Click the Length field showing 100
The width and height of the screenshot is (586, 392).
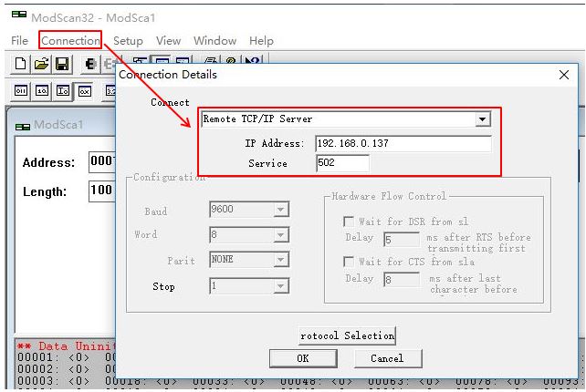(x=102, y=191)
